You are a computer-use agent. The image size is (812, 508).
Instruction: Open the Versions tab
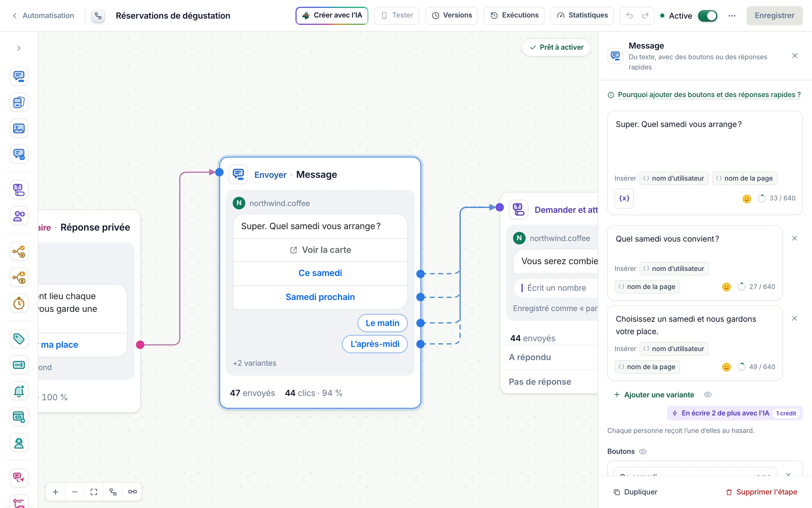pyautogui.click(x=452, y=16)
